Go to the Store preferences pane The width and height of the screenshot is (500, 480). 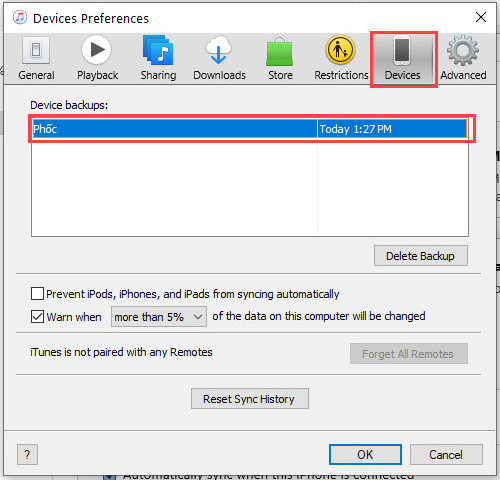tap(280, 58)
